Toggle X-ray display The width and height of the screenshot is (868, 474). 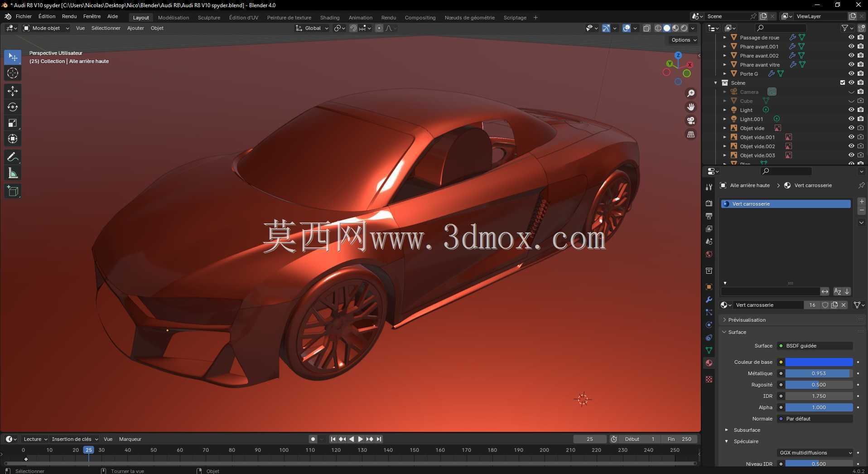[647, 28]
